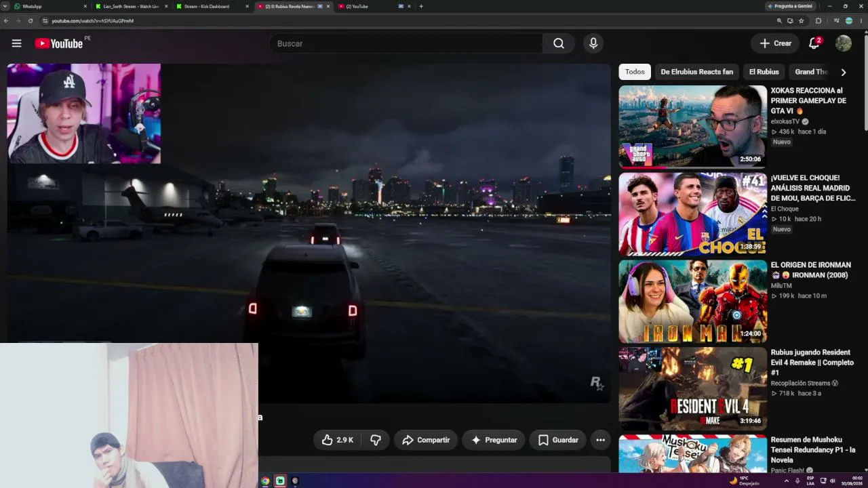Open a new browser tab
The width and height of the screenshot is (868, 488).
pyautogui.click(x=421, y=6)
